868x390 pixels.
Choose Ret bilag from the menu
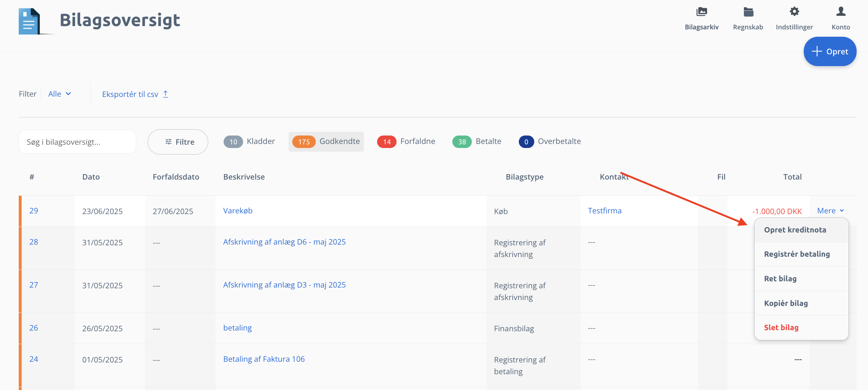801,279
